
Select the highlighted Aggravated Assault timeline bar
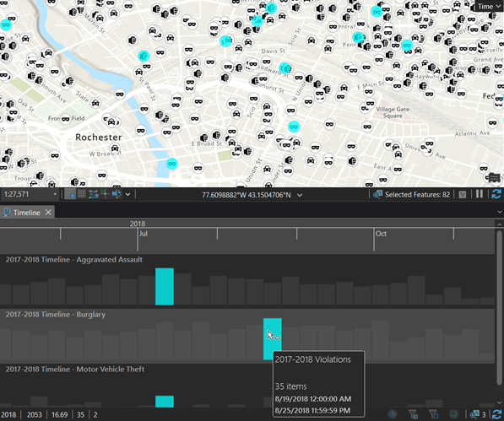(165, 287)
